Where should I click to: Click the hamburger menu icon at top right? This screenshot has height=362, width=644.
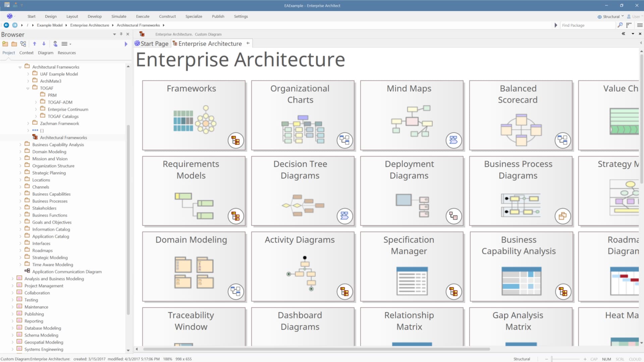coord(639,25)
